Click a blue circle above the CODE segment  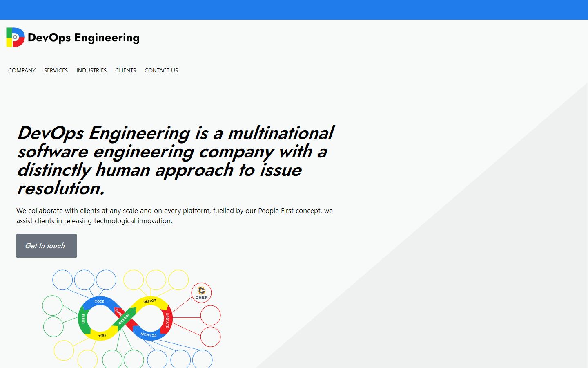click(85, 280)
